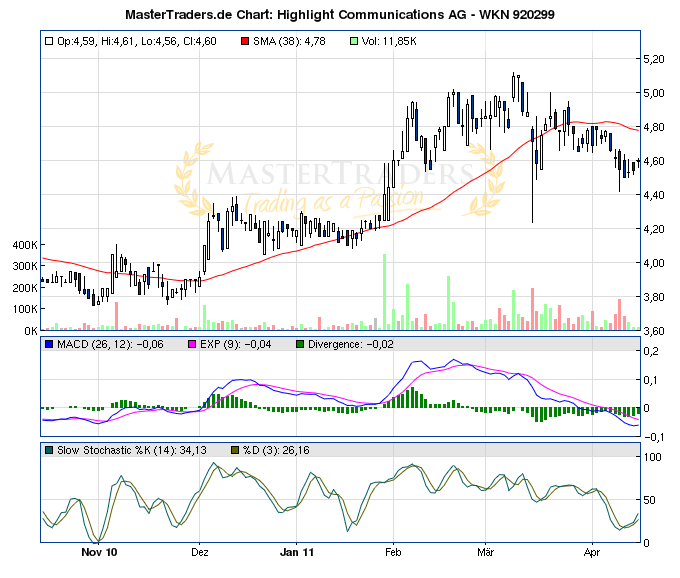The height and width of the screenshot is (578, 680).
Task: Click the -0,1 MACD axis value
Action: point(654,437)
